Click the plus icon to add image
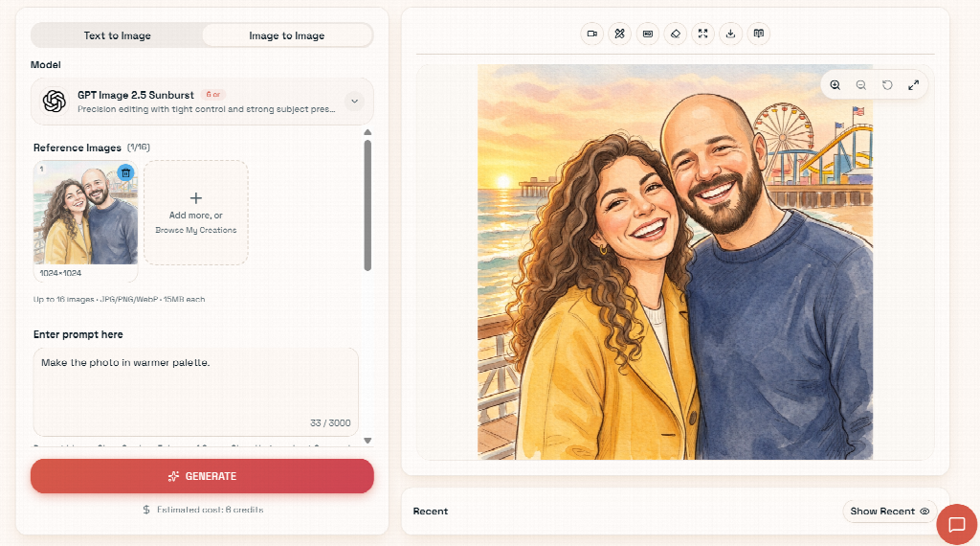 (x=195, y=198)
